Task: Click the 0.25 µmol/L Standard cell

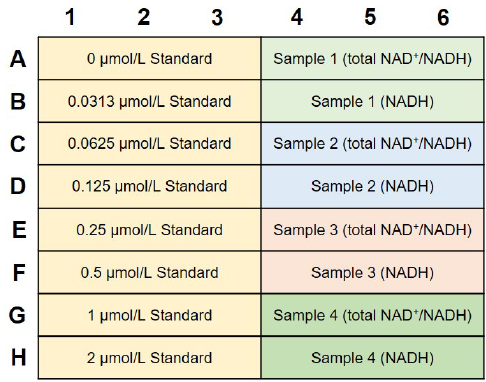Action: tap(150, 230)
